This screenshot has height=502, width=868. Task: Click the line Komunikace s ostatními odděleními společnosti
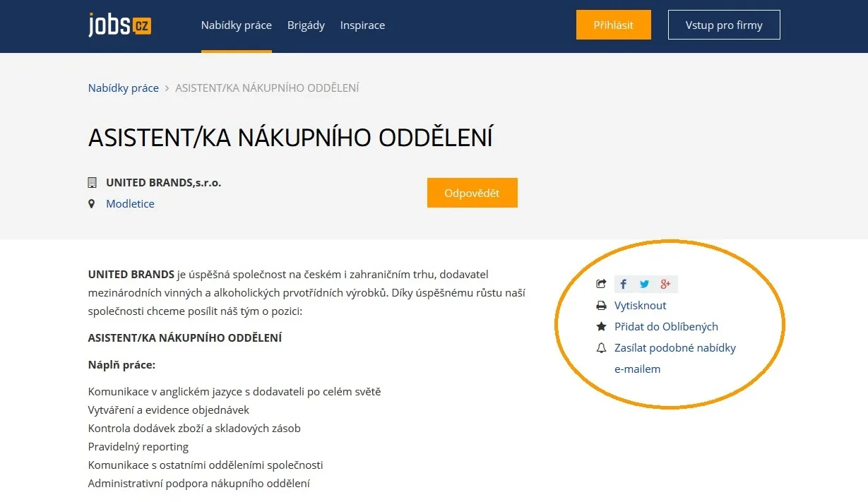click(206, 465)
